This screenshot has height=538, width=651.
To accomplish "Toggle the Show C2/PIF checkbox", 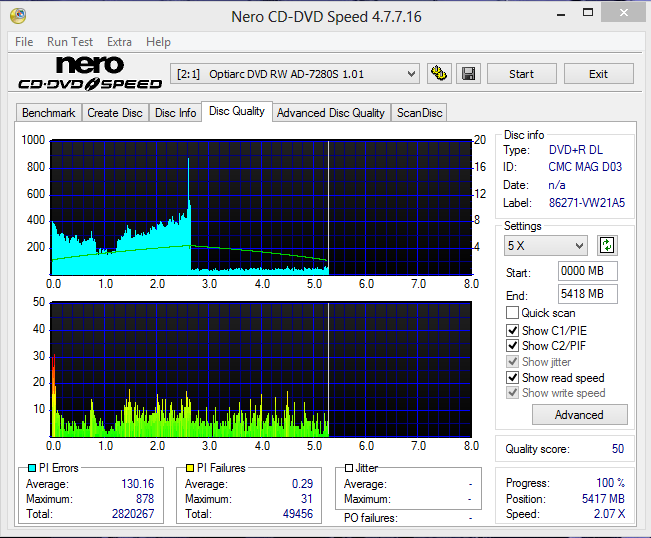I will point(512,345).
